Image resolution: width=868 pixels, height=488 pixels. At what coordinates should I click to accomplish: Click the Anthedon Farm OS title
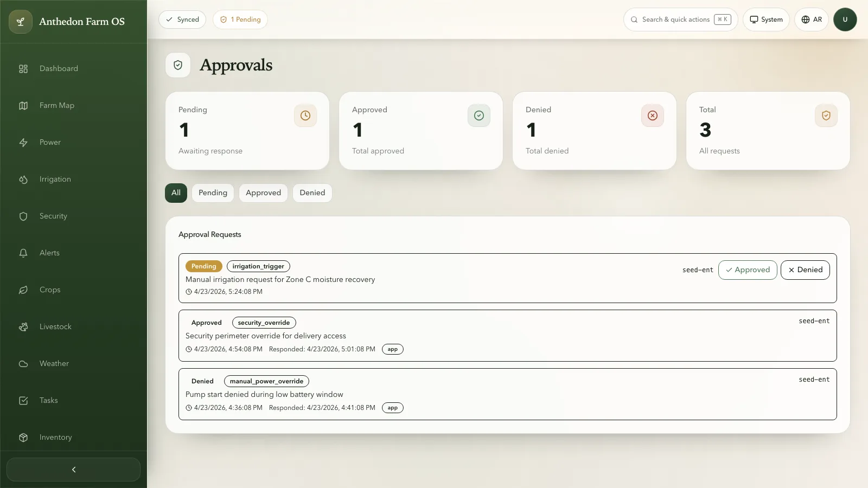[x=82, y=22]
